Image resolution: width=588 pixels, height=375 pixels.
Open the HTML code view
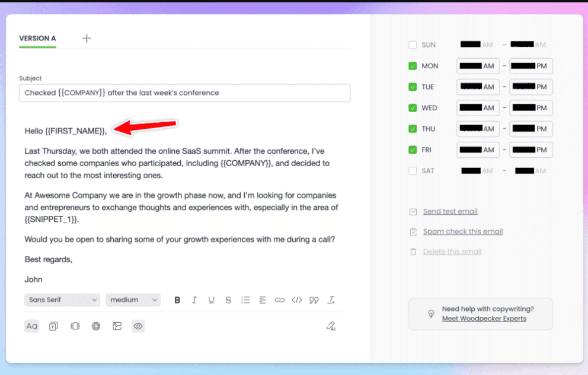[x=296, y=300]
